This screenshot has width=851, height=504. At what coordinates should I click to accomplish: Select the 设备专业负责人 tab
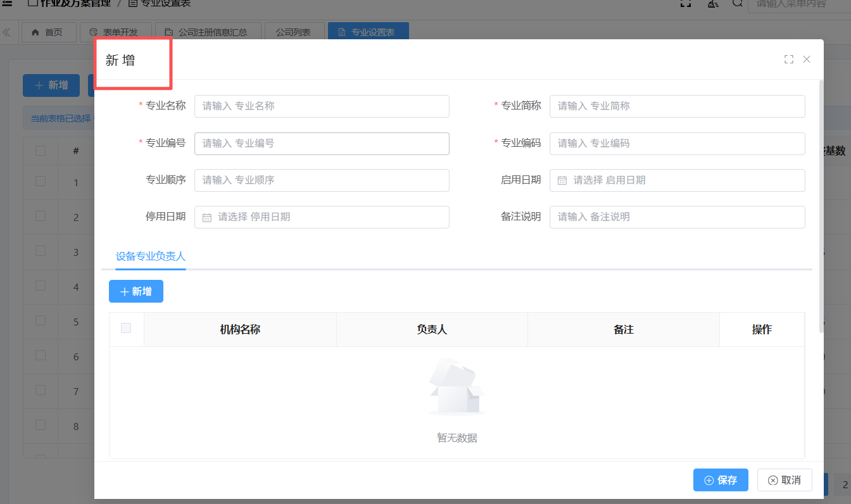coord(151,256)
